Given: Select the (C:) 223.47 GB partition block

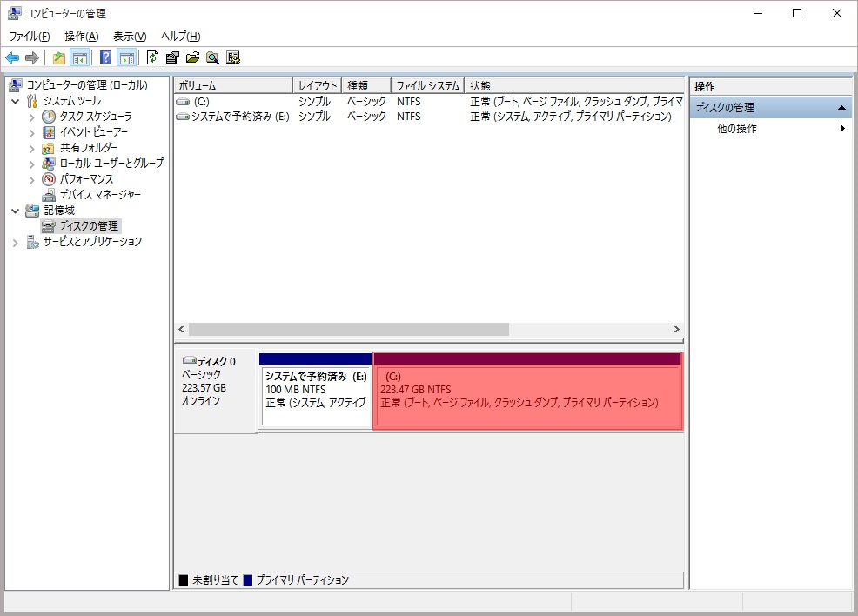Looking at the screenshot, I should [527, 392].
